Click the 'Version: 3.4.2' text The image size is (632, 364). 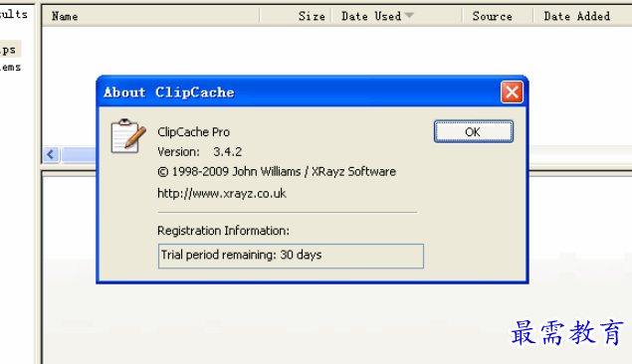[x=199, y=152]
